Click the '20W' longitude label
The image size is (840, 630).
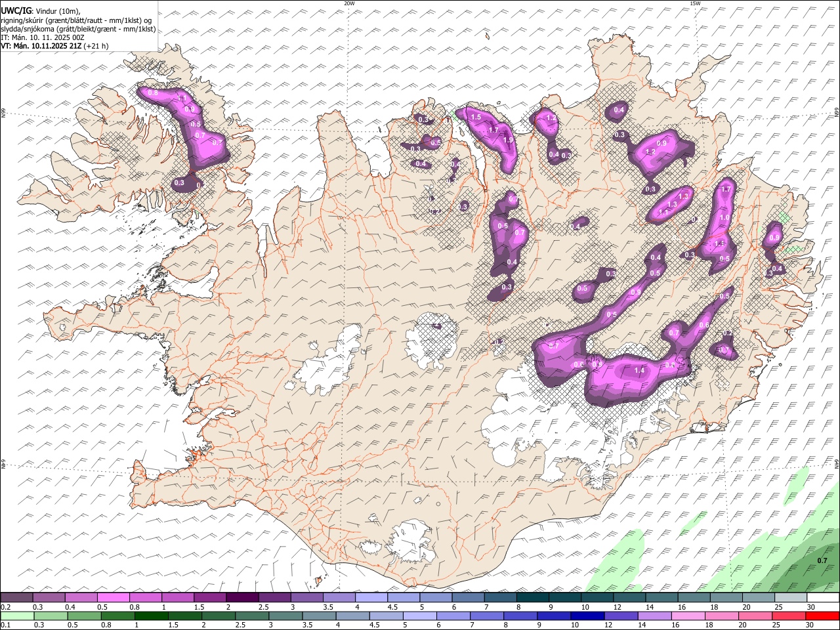[349, 3]
